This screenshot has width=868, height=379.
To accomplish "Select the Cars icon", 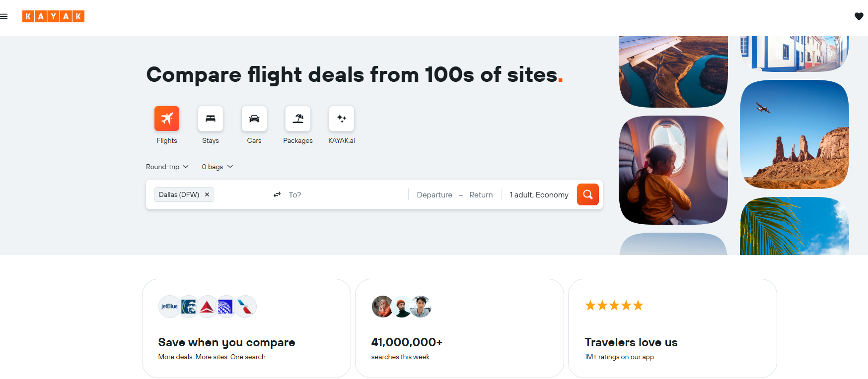I will (x=254, y=119).
